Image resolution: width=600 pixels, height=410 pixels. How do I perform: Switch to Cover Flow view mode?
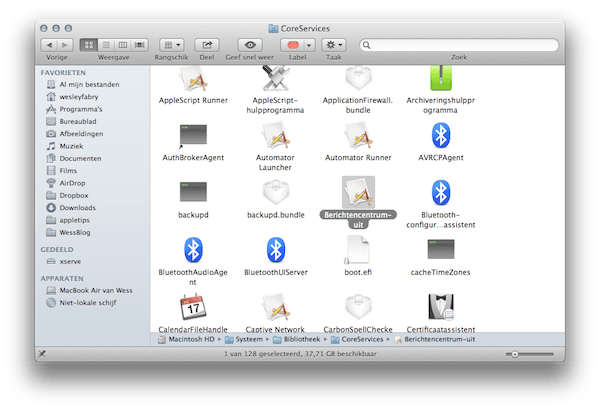(140, 45)
